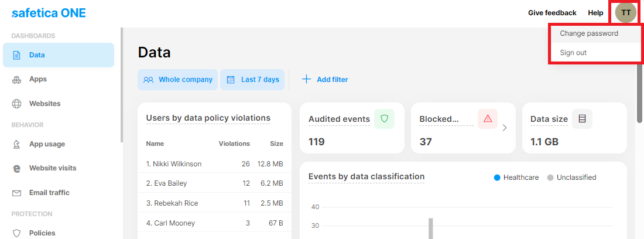Open the TT user avatar menu
Viewport: 644px width, 239px height.
click(x=626, y=12)
